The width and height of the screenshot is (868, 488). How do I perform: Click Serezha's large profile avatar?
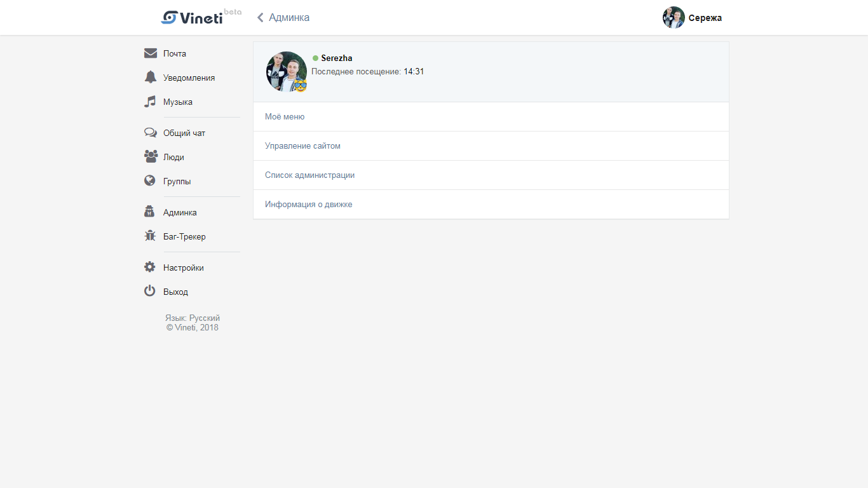point(287,72)
